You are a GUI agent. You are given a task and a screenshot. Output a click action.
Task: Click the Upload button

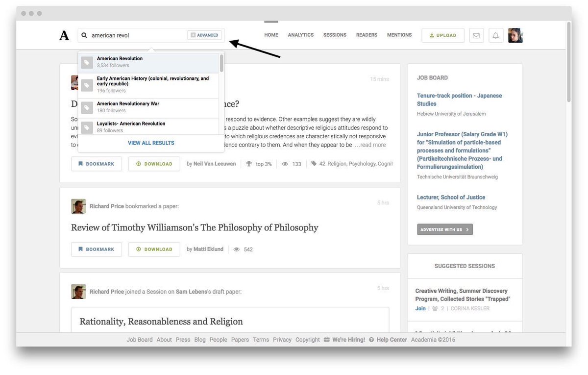click(x=443, y=35)
